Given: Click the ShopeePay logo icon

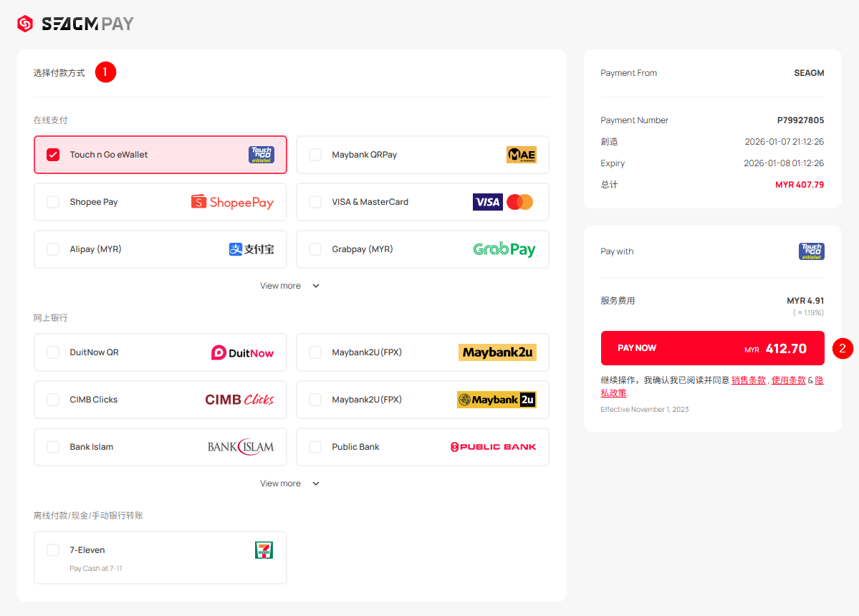Looking at the screenshot, I should (x=232, y=202).
